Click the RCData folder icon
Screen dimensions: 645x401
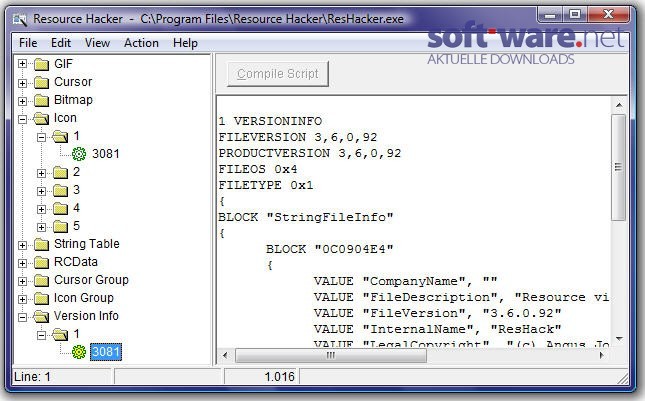[41, 262]
